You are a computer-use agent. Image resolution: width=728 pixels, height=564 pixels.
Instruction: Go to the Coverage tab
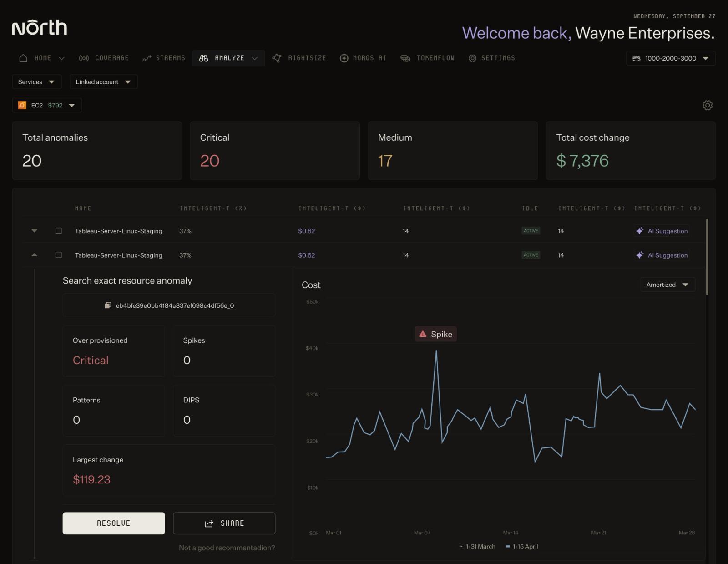(x=104, y=58)
